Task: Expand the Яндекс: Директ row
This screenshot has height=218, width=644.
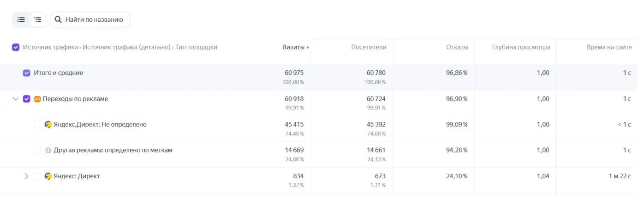Action: [26, 176]
